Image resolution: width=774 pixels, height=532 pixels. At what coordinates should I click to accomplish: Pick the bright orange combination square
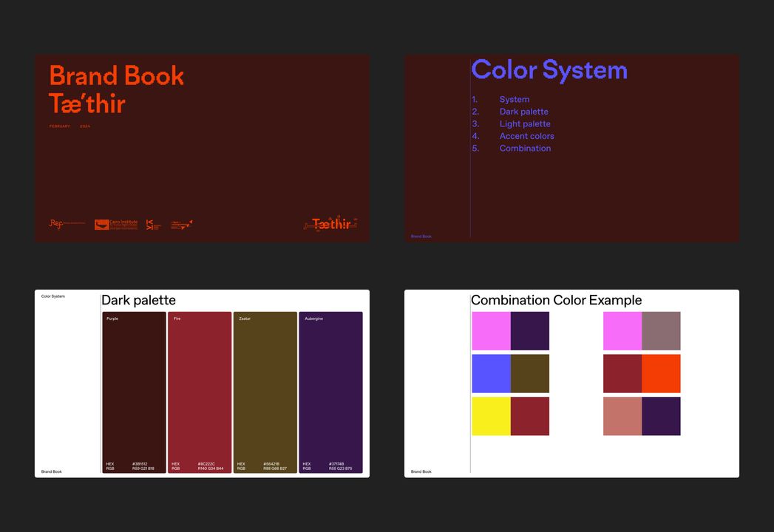tap(661, 374)
